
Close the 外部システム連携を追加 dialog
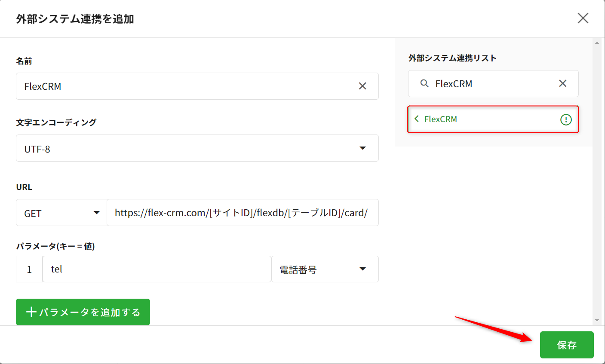coord(583,18)
